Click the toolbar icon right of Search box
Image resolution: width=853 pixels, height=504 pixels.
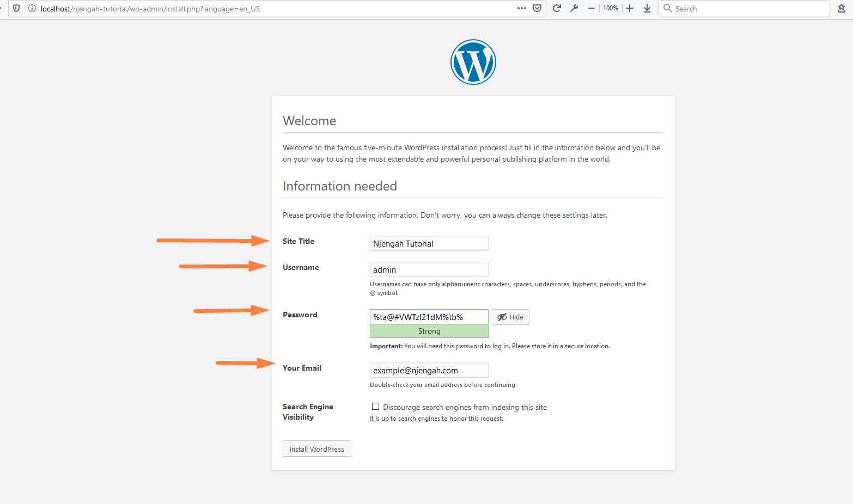pos(841,8)
